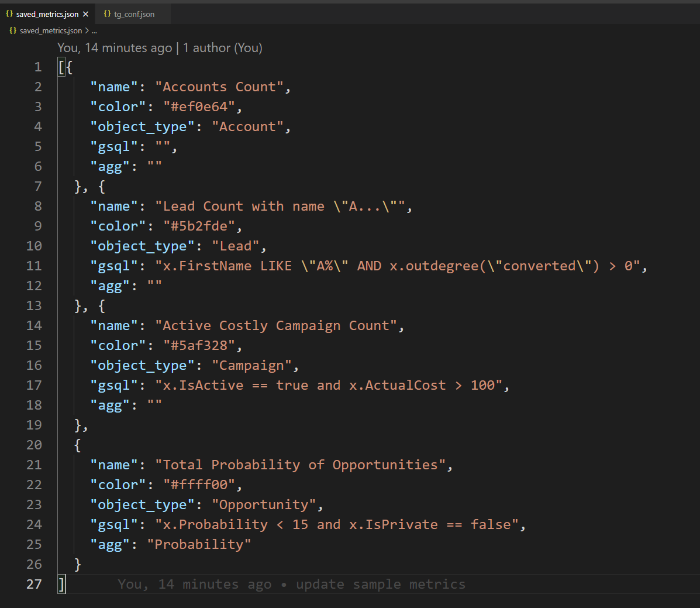
Task: Click the "Lead Count with name" string
Action: tap(280, 206)
